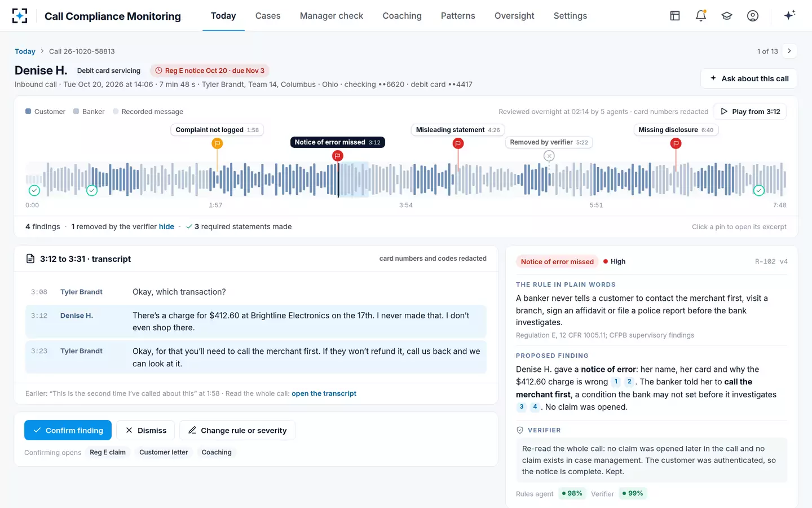812x508 pixels.
Task: Click the red Missing disclosure flag pin
Action: coord(676,143)
